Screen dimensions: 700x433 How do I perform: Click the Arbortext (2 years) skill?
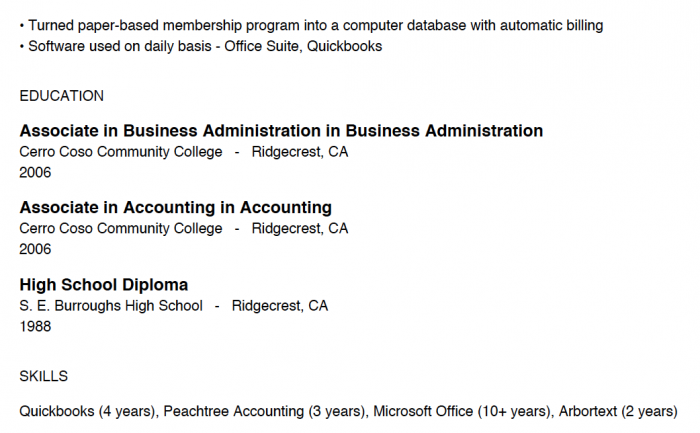click(x=618, y=411)
